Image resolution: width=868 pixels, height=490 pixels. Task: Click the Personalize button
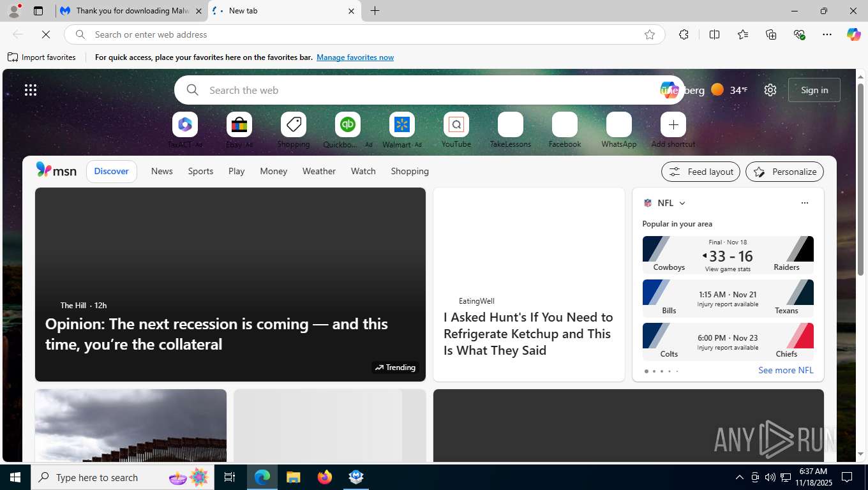point(784,172)
